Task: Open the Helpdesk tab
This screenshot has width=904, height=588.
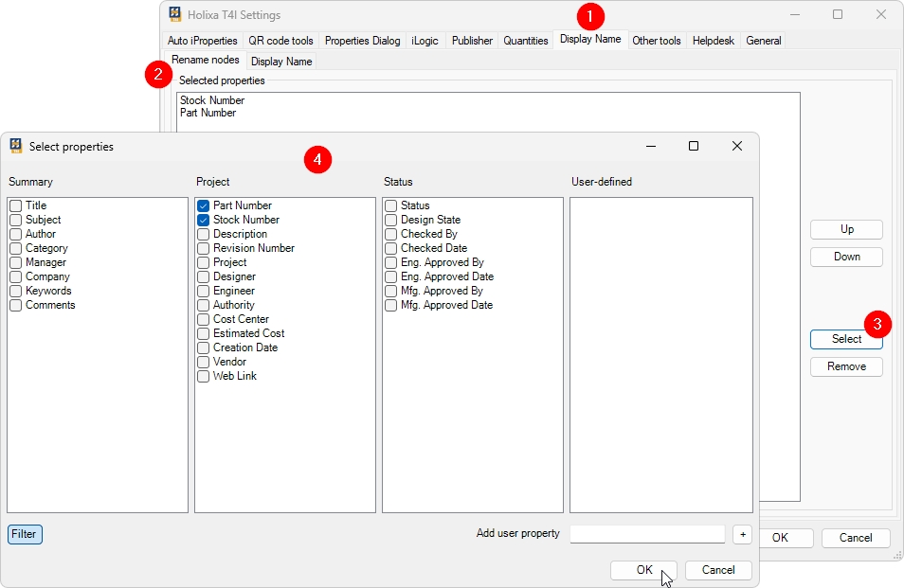Action: pyautogui.click(x=713, y=41)
